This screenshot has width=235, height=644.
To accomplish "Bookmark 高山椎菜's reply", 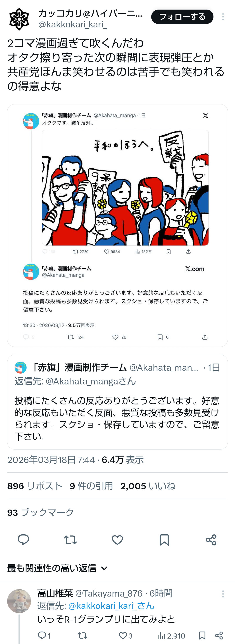I will coord(202,635).
